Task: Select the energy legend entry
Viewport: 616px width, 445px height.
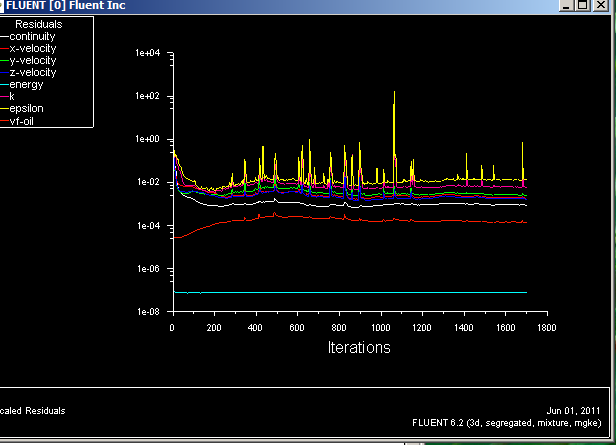Action: [x=26, y=84]
